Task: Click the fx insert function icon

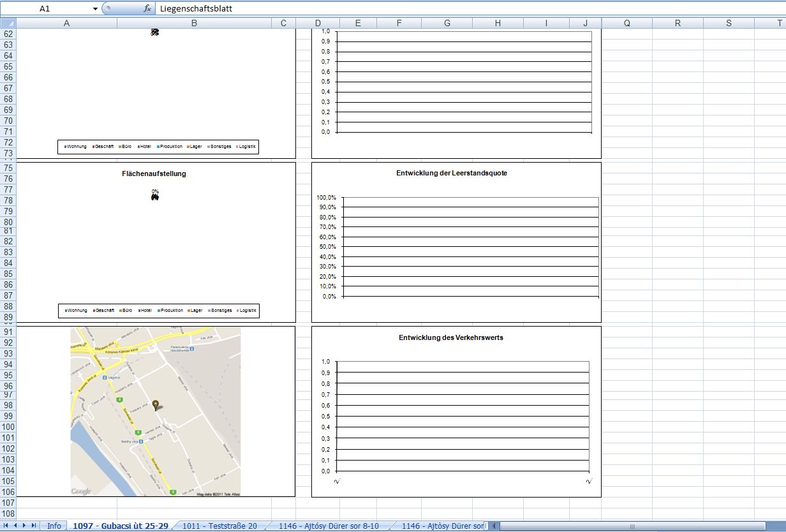Action: coord(147,8)
